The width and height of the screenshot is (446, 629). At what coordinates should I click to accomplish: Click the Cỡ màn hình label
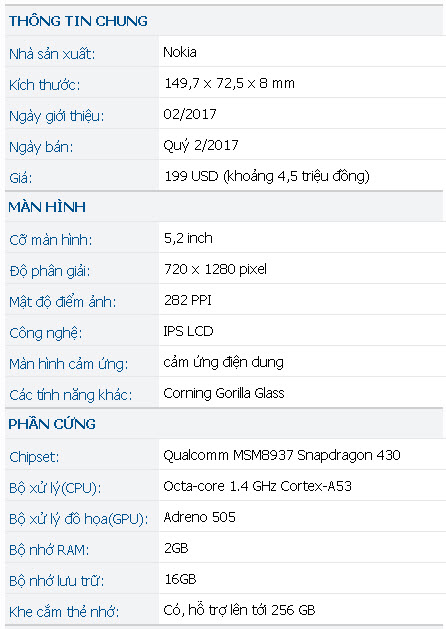pyautogui.click(x=51, y=240)
